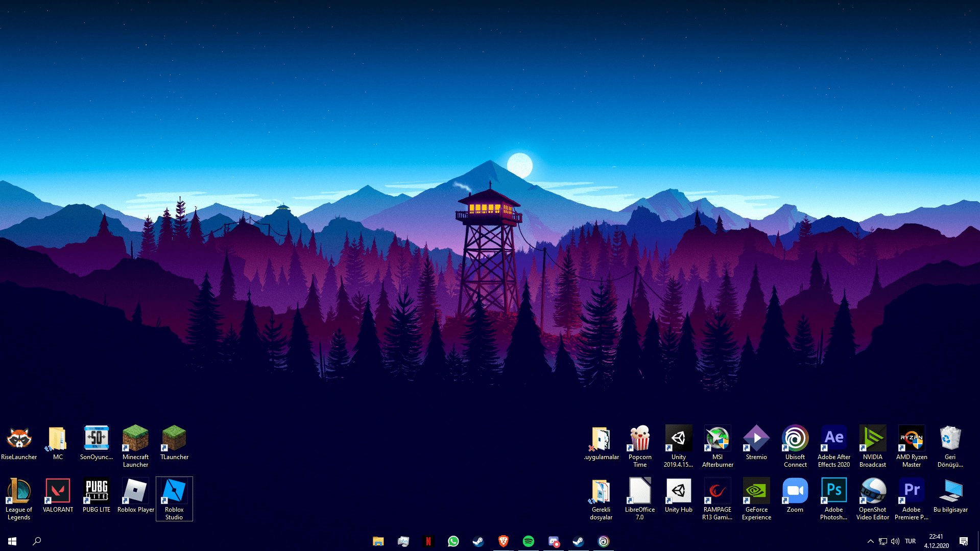Viewport: 980px width, 551px height.
Task: Open the Discord recording taskbar icon
Action: click(x=553, y=541)
